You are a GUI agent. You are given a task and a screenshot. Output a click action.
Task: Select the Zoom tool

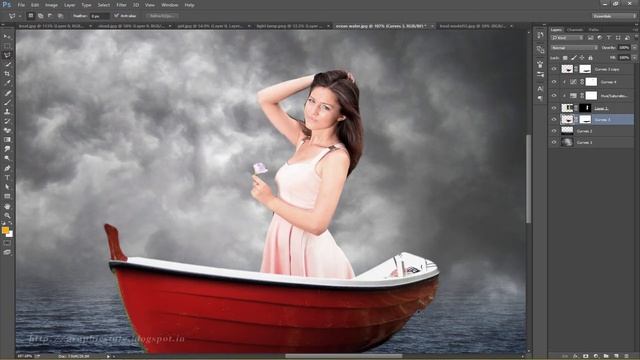pos(7,216)
